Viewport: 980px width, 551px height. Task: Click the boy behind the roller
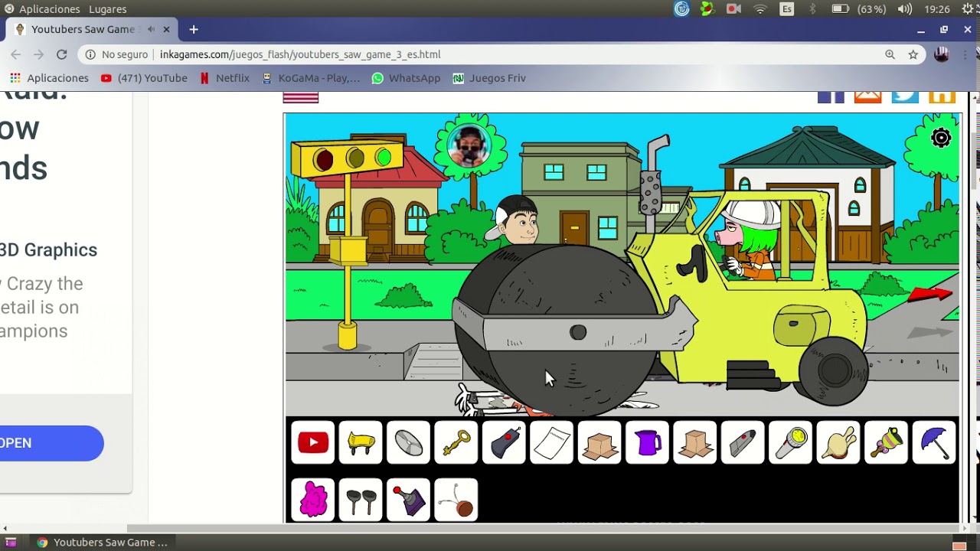(x=516, y=220)
